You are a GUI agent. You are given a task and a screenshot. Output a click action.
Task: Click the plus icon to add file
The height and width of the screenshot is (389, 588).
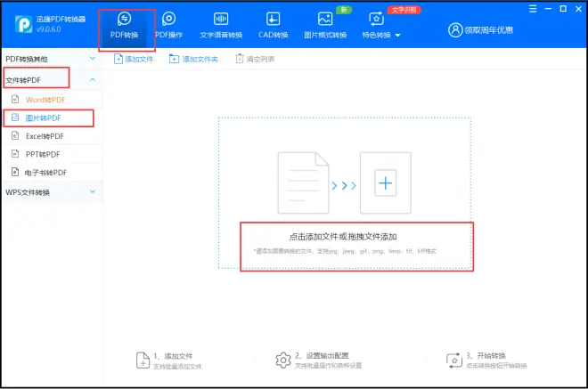pyautogui.click(x=385, y=183)
